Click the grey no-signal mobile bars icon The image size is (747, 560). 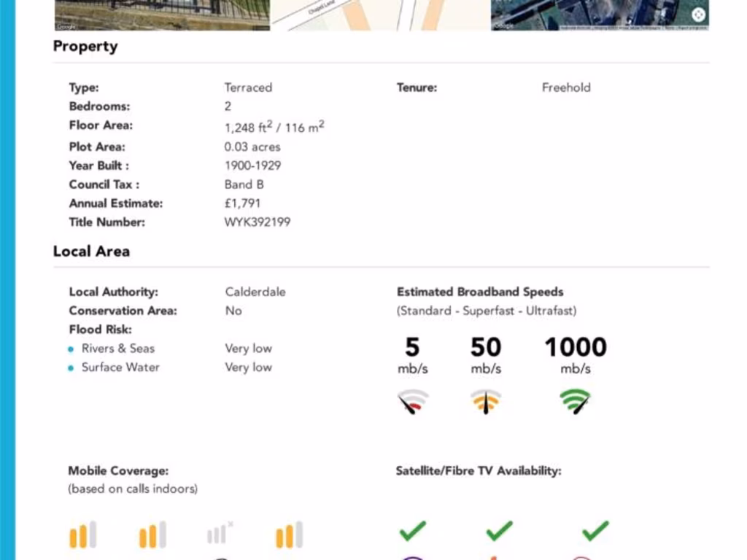click(220, 534)
